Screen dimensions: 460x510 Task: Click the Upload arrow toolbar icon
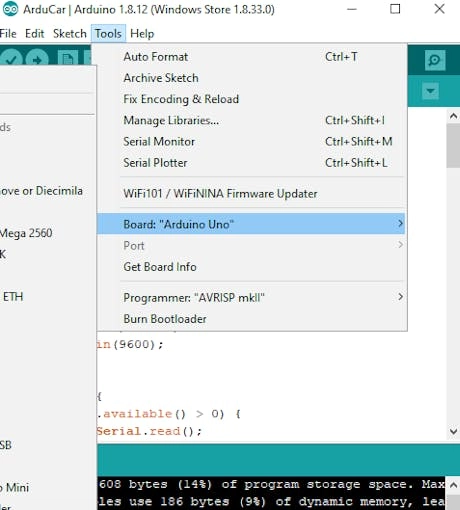37,59
